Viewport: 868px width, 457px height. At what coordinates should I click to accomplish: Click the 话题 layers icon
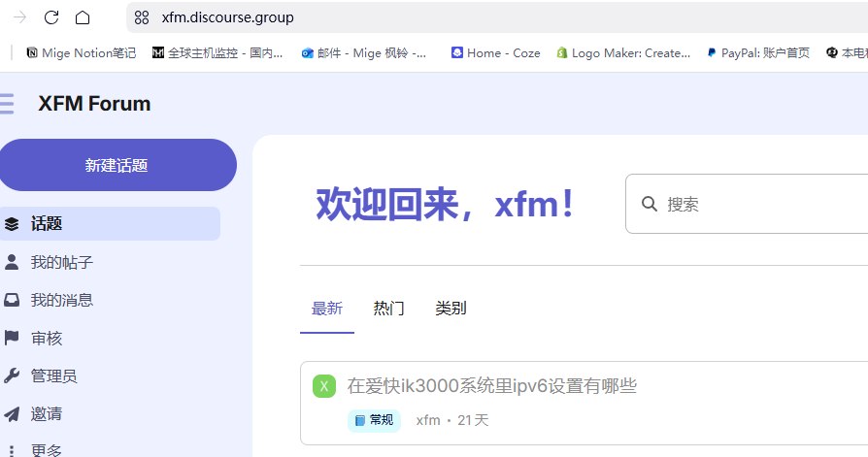pyautogui.click(x=12, y=224)
